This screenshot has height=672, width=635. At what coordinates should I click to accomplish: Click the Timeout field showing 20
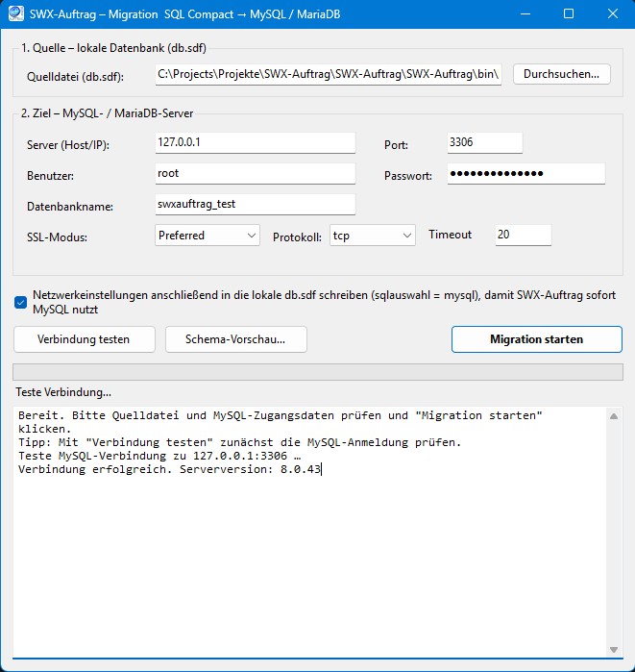click(524, 235)
